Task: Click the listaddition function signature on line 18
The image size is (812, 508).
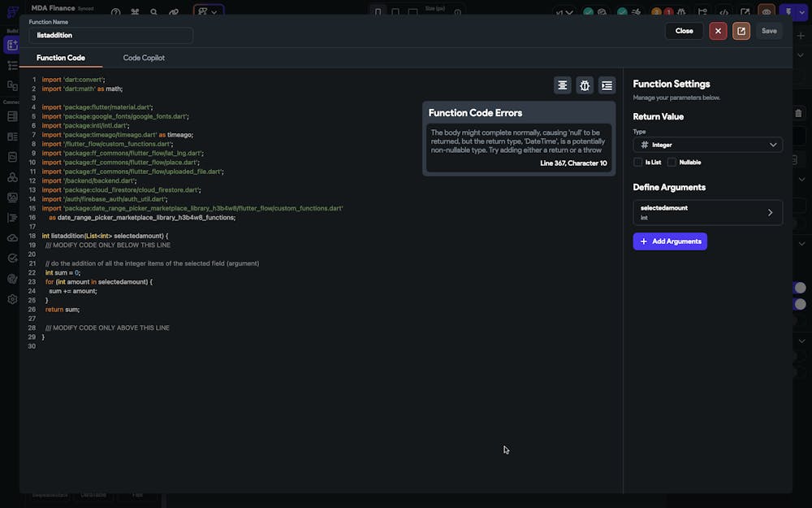Action: tap(105, 236)
